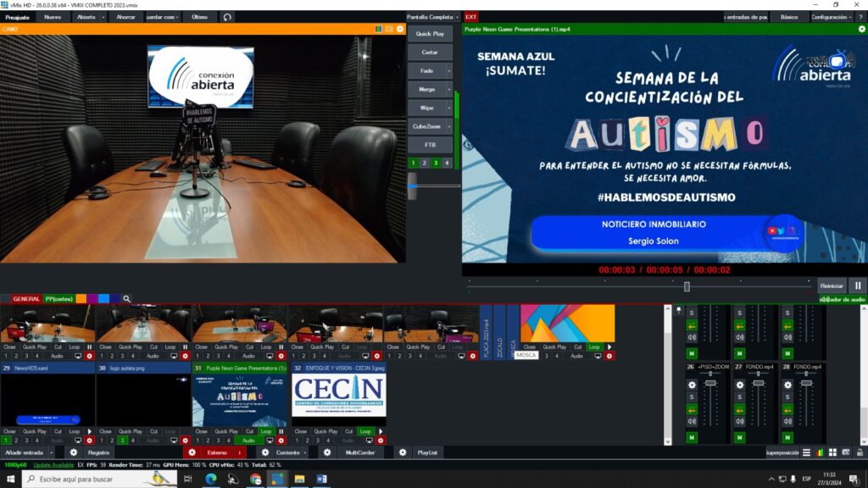Viewport: 868px width, 488px height.
Task: Pause the output video playback
Action: (x=857, y=286)
